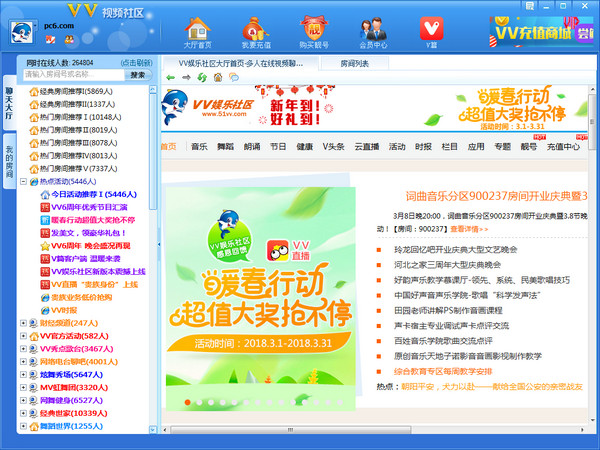
Task: Open the friends icon under pc6.com
Action: click(x=69, y=39)
